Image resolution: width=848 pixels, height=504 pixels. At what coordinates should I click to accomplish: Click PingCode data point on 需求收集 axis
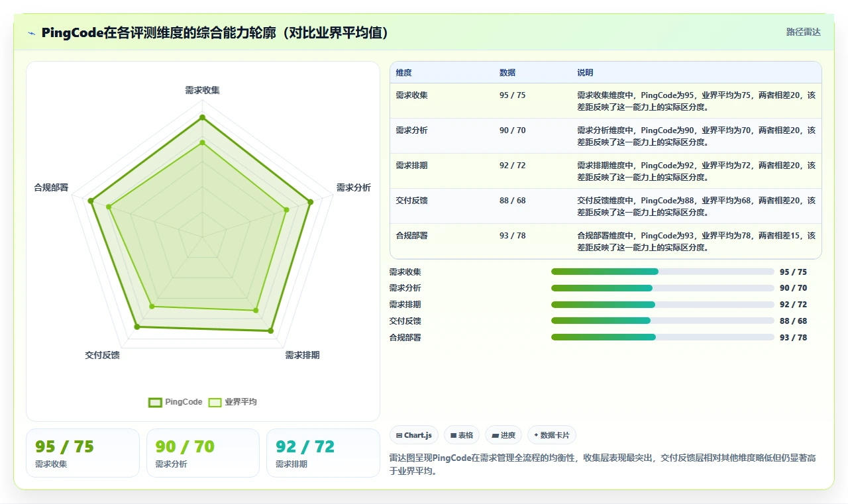click(202, 118)
